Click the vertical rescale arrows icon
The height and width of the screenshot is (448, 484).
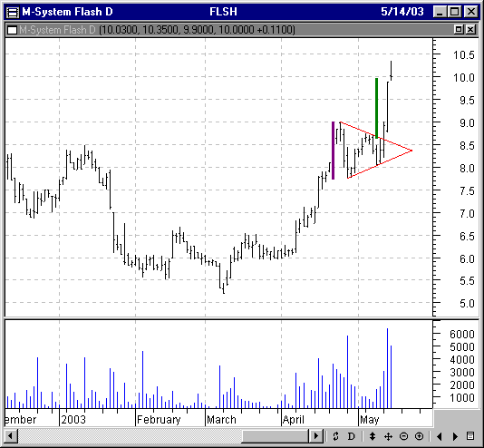click(373, 436)
